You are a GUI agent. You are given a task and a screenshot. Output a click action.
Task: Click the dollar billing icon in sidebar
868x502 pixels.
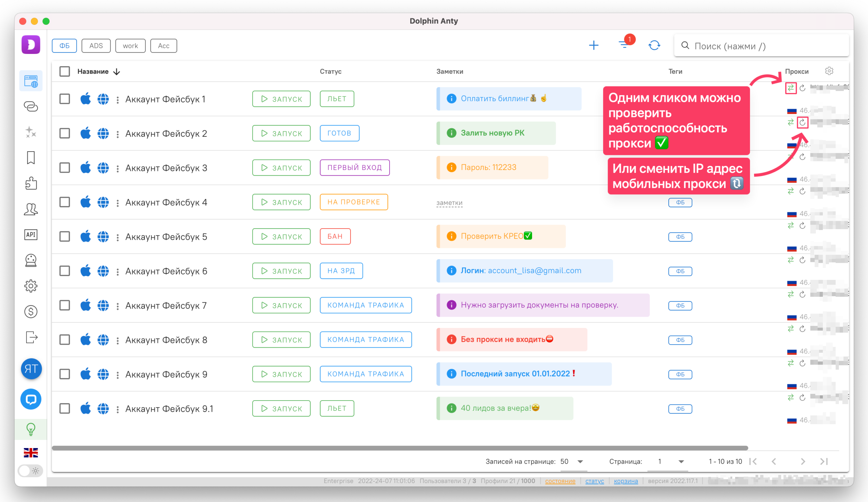click(x=31, y=311)
